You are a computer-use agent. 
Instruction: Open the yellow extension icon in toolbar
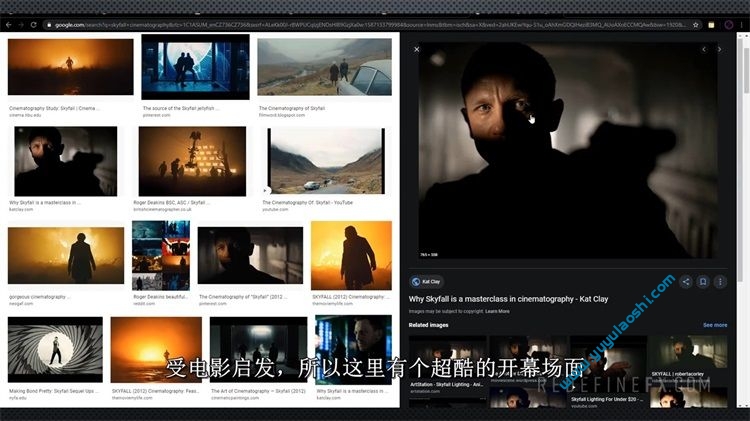pyautogui.click(x=711, y=25)
